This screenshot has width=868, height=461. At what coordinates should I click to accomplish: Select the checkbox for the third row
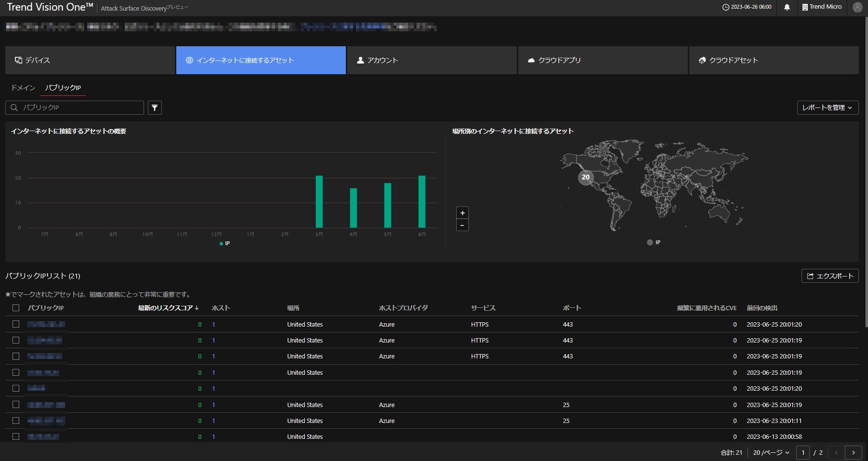click(16, 356)
